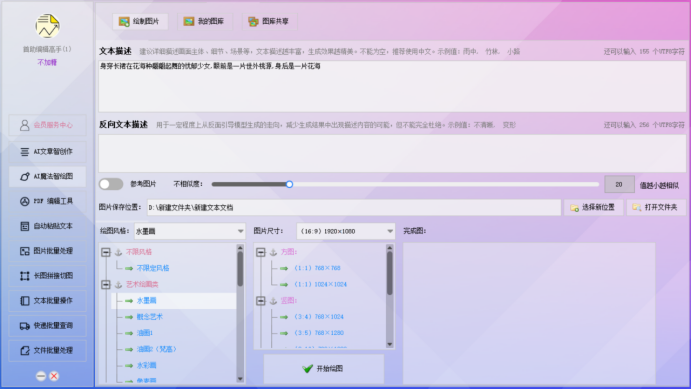Toggle the 参考图片 switch
Image resolution: width=692 pixels, height=389 pixels.
coord(111,184)
